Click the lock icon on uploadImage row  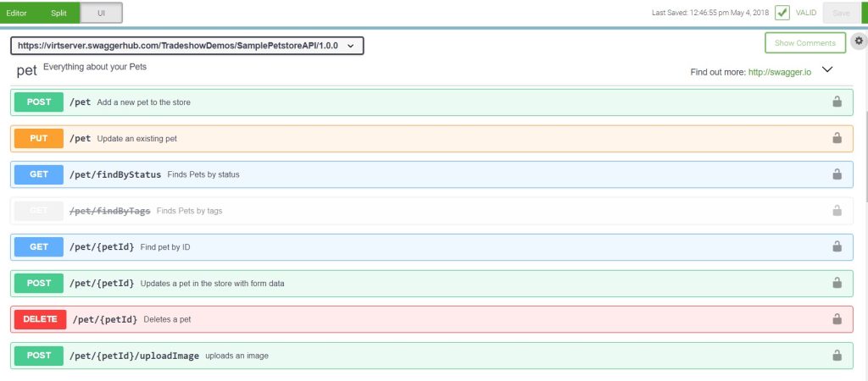coord(837,355)
